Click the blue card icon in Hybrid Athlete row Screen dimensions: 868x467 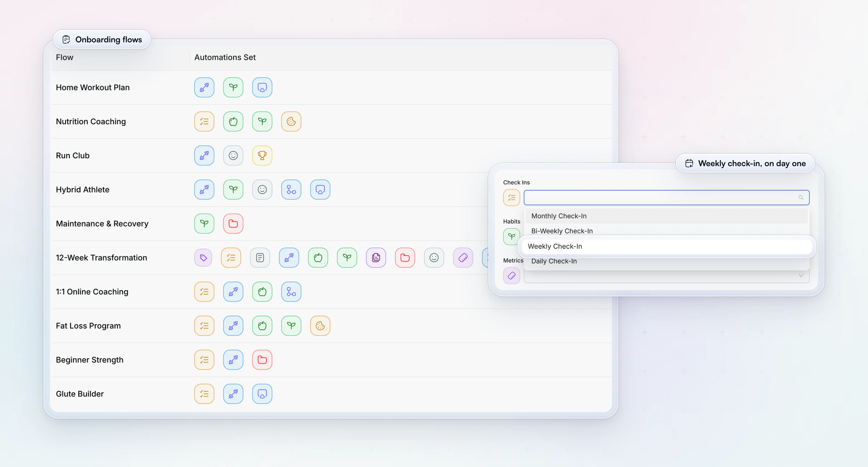[x=320, y=189]
